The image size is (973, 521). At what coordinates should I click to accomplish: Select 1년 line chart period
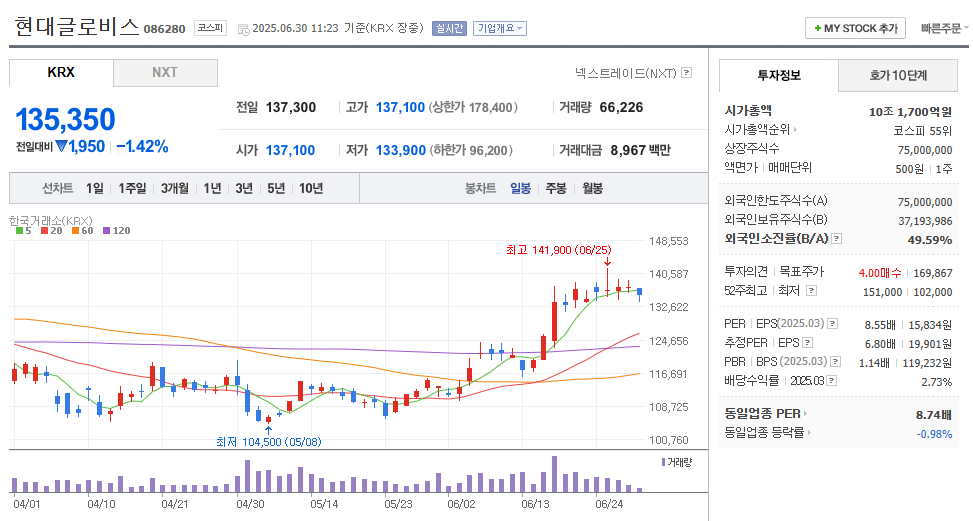click(x=212, y=189)
